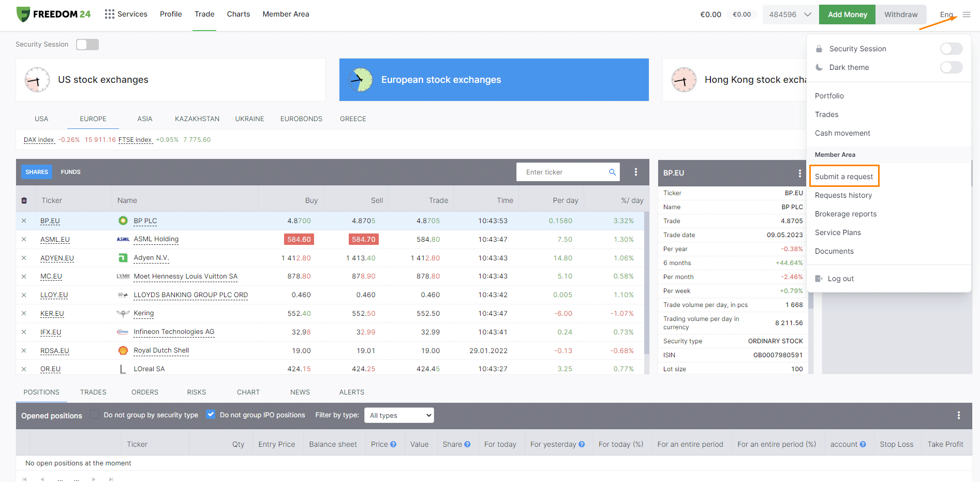Click the ASML.EU ticker link
The image size is (980, 482).
click(x=55, y=239)
